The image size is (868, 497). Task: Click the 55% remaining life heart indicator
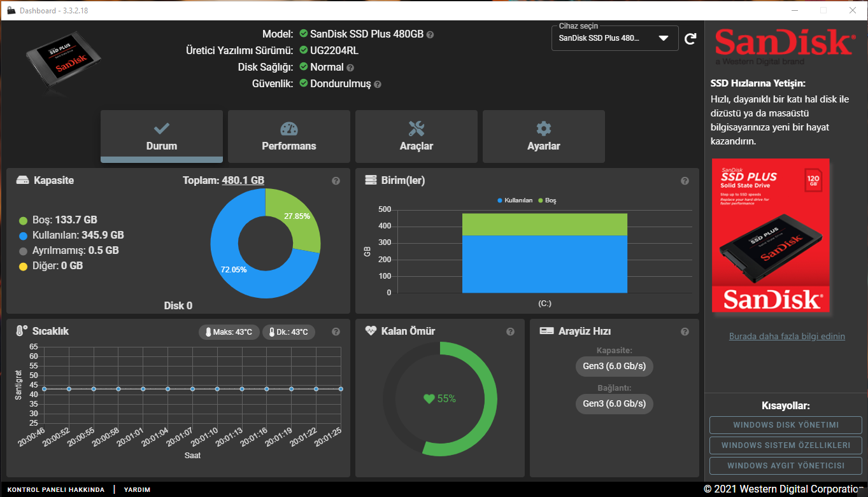(440, 399)
